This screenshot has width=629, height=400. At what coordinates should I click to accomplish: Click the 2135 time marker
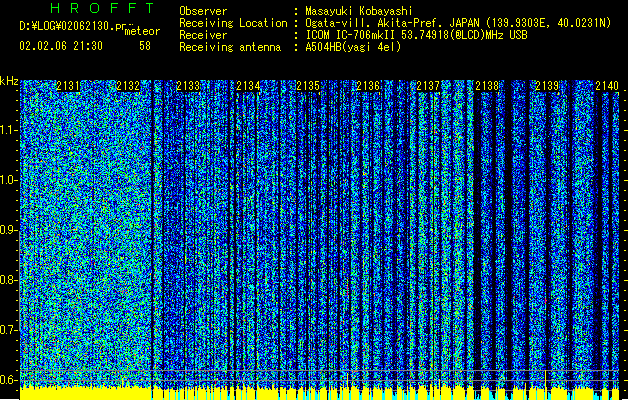308,86
